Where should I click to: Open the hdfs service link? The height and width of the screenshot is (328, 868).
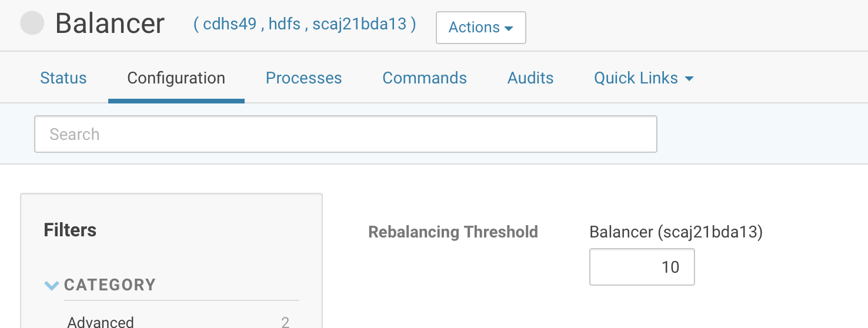(285, 25)
